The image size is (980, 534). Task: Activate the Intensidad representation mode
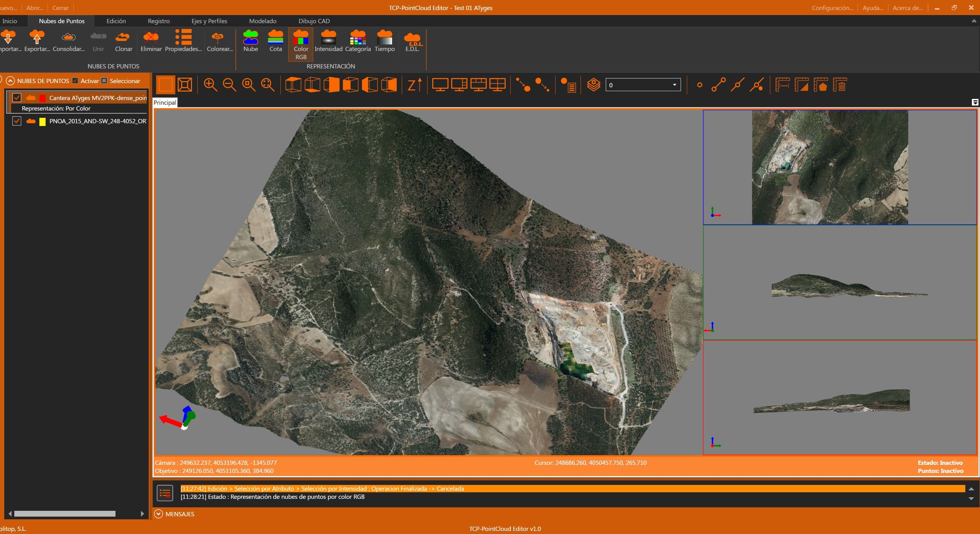(328, 42)
